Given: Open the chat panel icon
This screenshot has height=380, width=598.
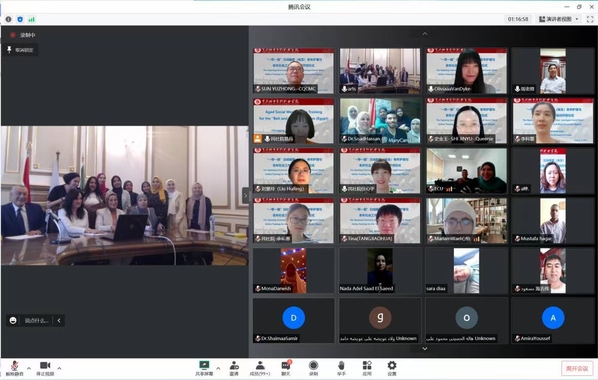Looking at the screenshot, I should (286, 368).
